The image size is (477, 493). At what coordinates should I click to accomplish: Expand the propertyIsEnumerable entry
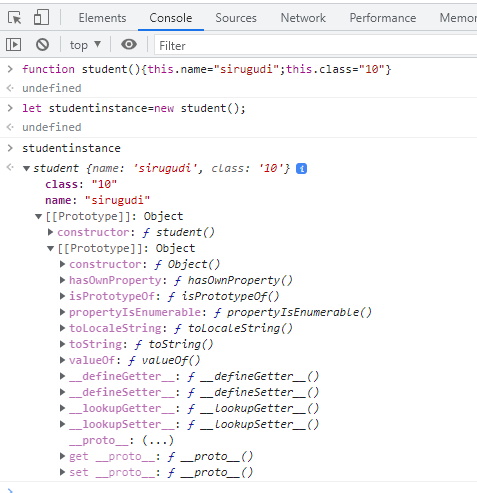(62, 312)
